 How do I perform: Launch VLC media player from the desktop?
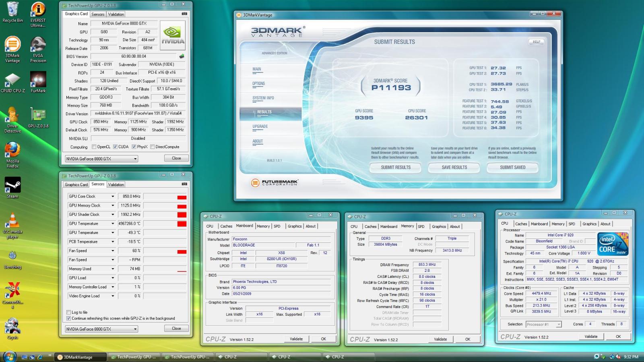point(12,225)
